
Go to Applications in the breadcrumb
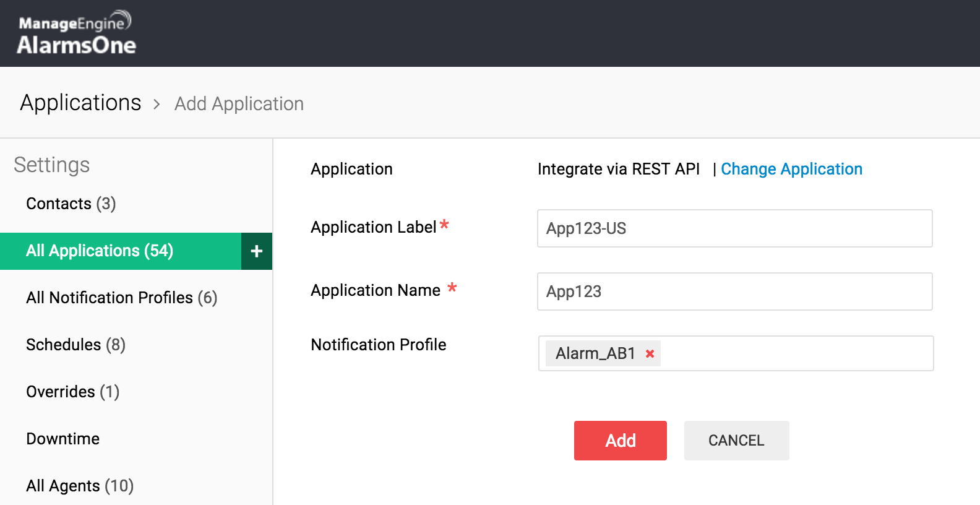point(80,103)
